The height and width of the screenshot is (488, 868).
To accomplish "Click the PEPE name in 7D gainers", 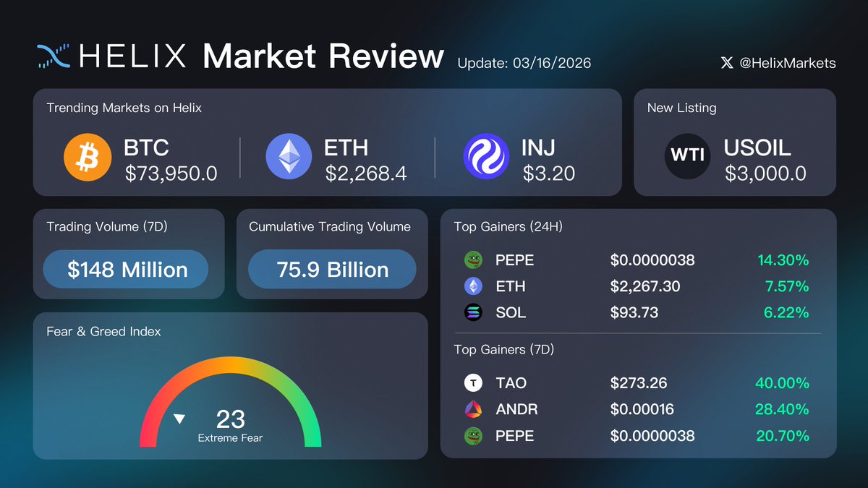I will [x=514, y=436].
